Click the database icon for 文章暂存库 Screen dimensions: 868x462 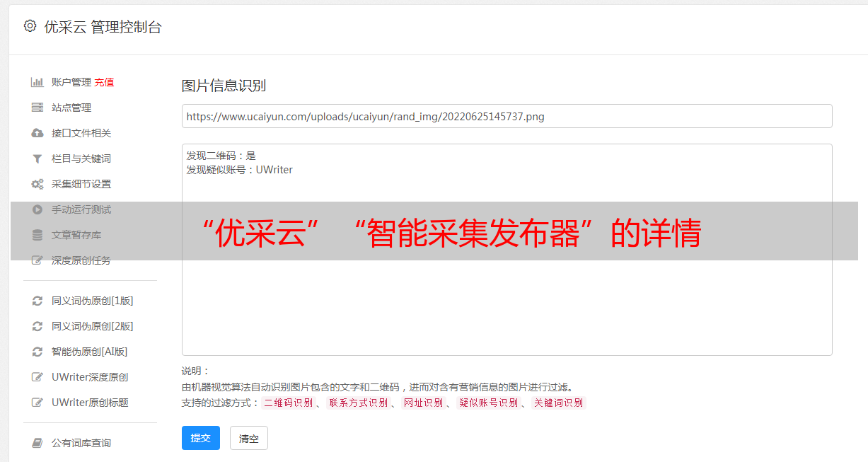pyautogui.click(x=37, y=235)
